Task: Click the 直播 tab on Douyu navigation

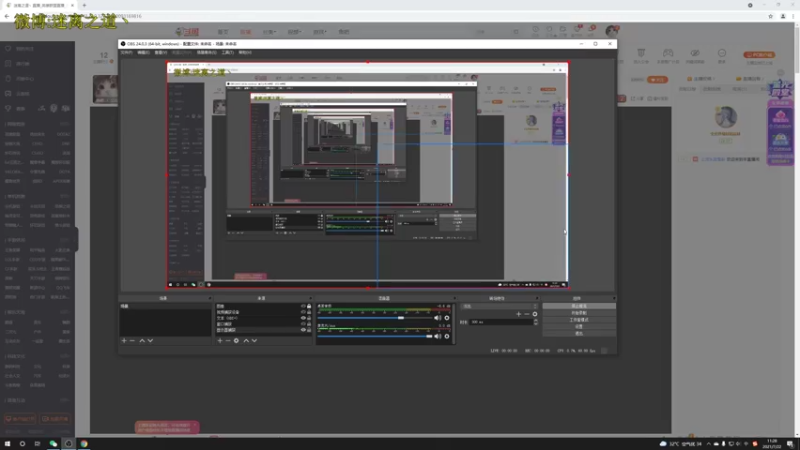Action: [x=245, y=32]
